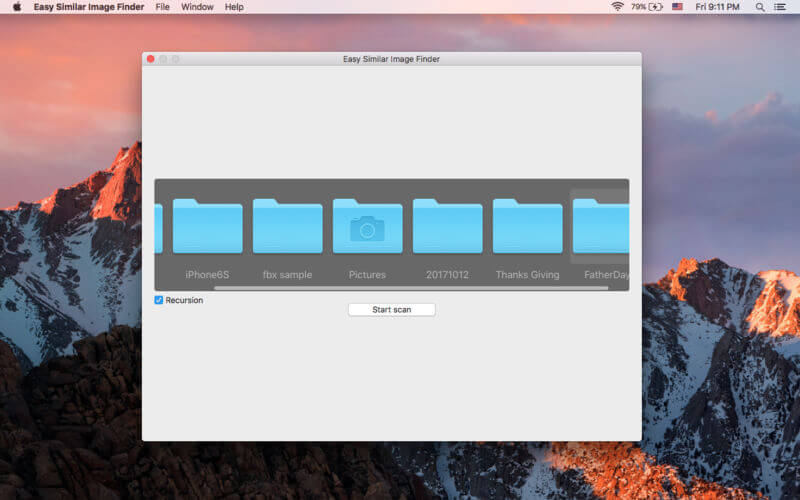Click the clock showing Fri 9:11 PM
This screenshot has height=500, width=800.
tap(717, 7)
